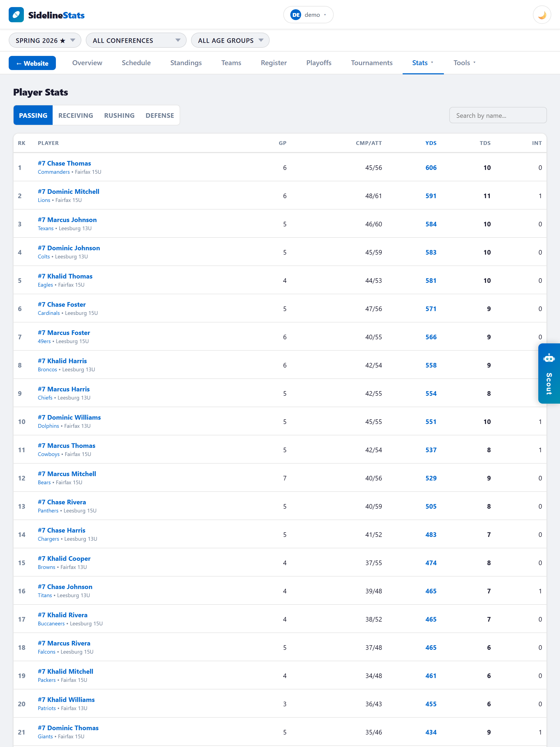Expand the All Age Groups dropdown
This screenshot has width=560, height=747.
(x=230, y=40)
